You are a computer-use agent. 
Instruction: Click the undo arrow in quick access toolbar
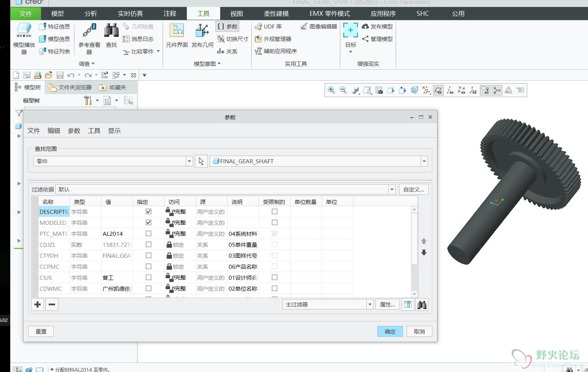tap(71, 75)
